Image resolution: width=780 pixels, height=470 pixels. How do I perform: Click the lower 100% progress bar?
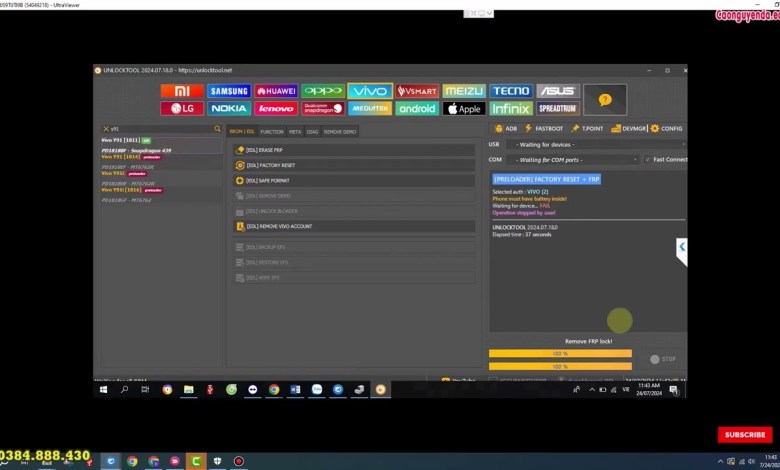(x=560, y=367)
